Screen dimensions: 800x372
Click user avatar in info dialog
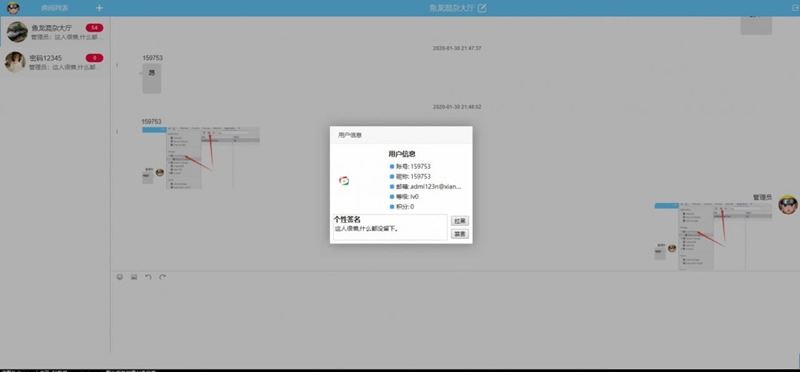pos(344,181)
